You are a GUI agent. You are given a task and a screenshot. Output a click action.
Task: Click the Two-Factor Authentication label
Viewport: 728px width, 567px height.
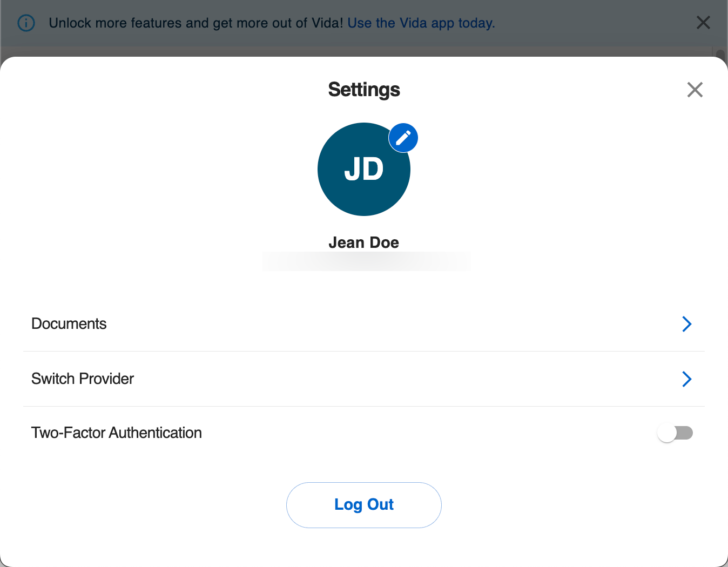pyautogui.click(x=117, y=433)
